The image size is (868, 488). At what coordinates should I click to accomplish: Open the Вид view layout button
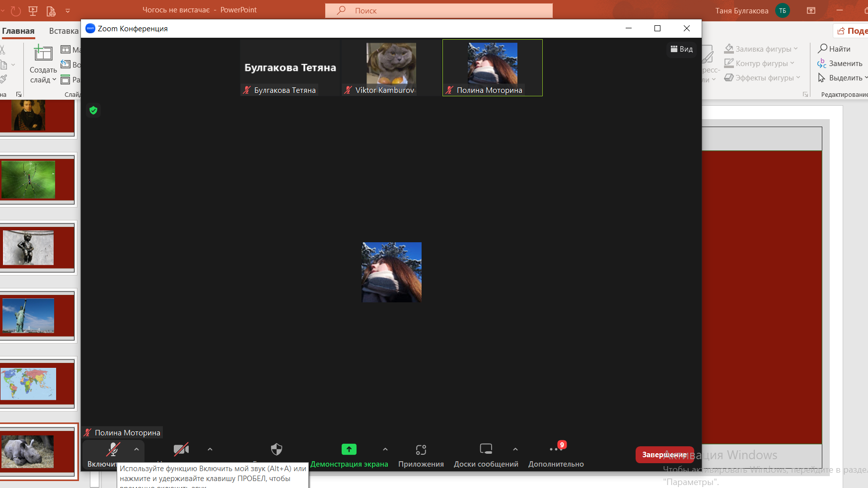(x=682, y=49)
